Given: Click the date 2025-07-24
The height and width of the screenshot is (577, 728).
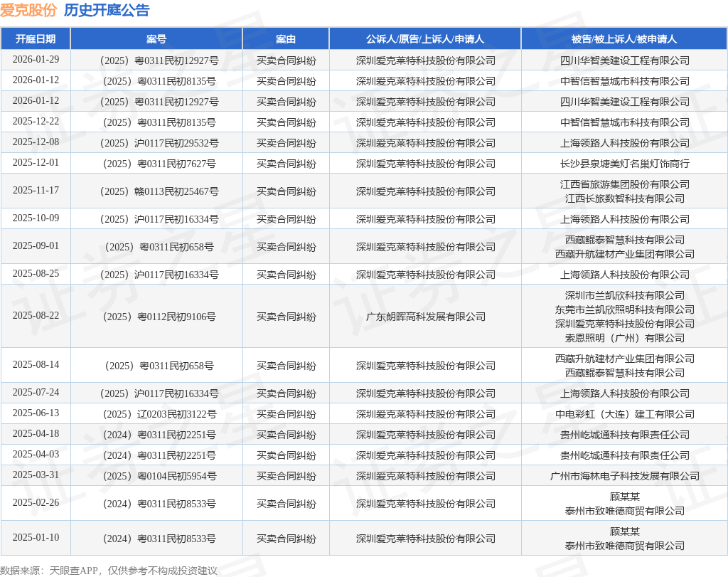Looking at the screenshot, I should tap(36, 393).
